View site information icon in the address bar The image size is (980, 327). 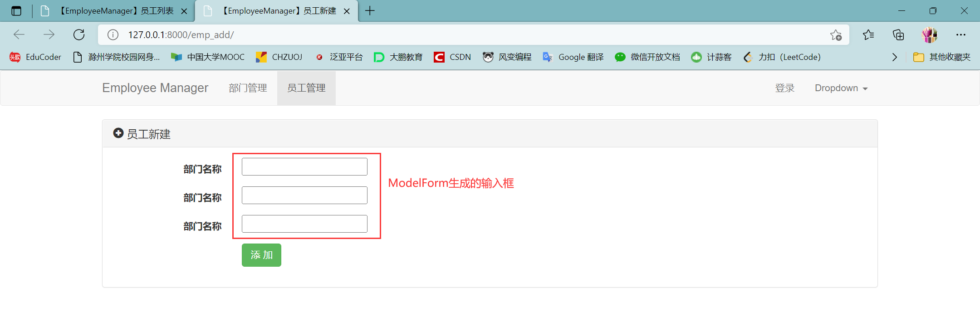pyautogui.click(x=113, y=35)
